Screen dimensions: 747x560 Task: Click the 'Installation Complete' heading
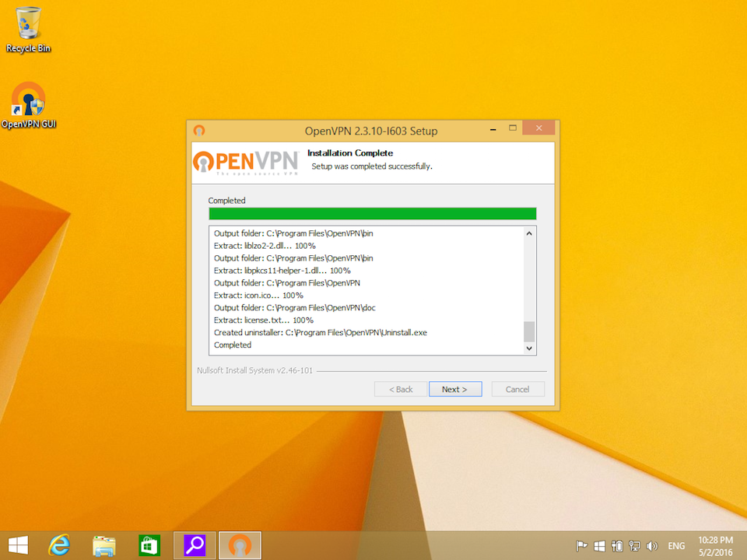point(350,153)
